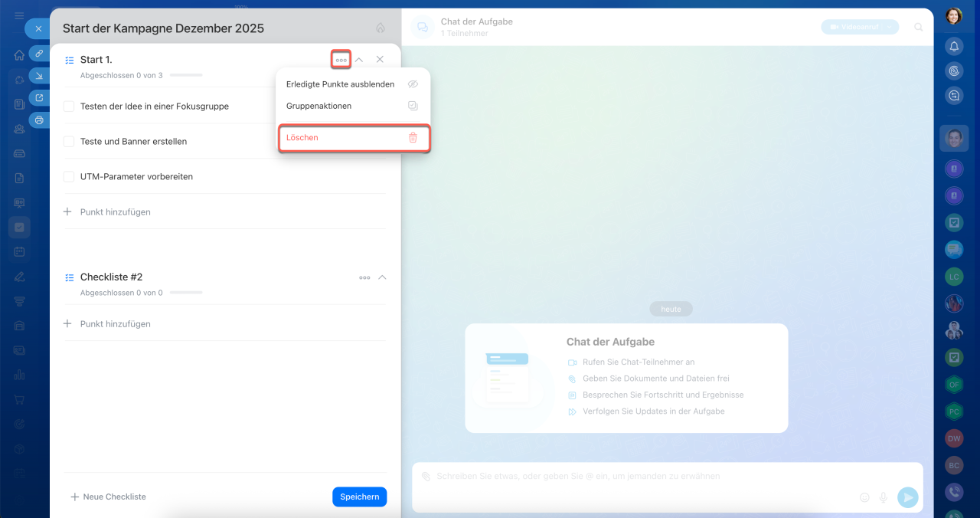Collapse the Checkliste #2 section
Screen dimensions: 980x518
point(383,277)
